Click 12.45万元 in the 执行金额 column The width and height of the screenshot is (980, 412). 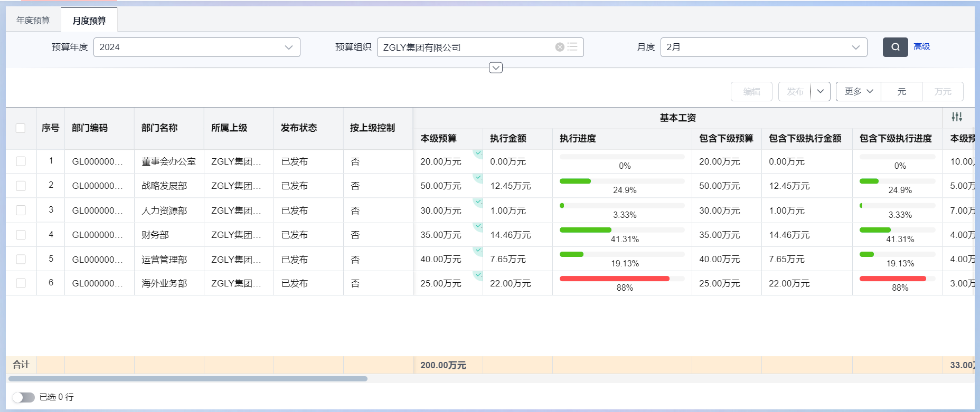point(511,186)
